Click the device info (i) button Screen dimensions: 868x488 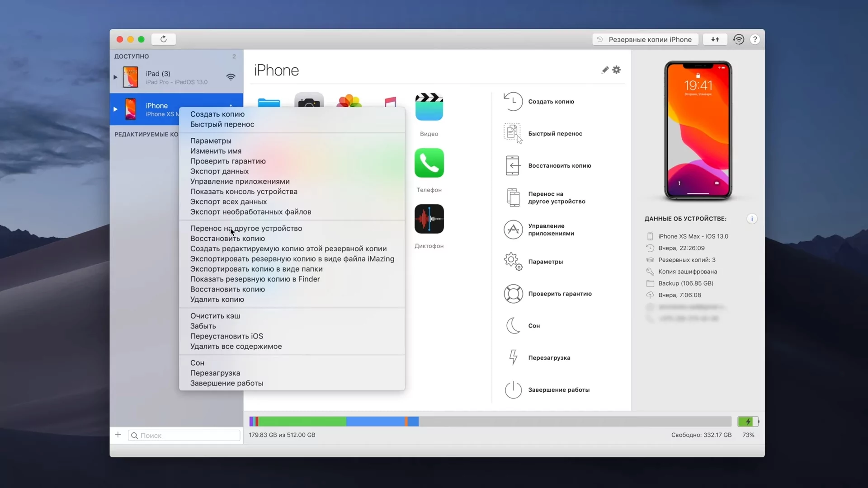click(x=752, y=219)
